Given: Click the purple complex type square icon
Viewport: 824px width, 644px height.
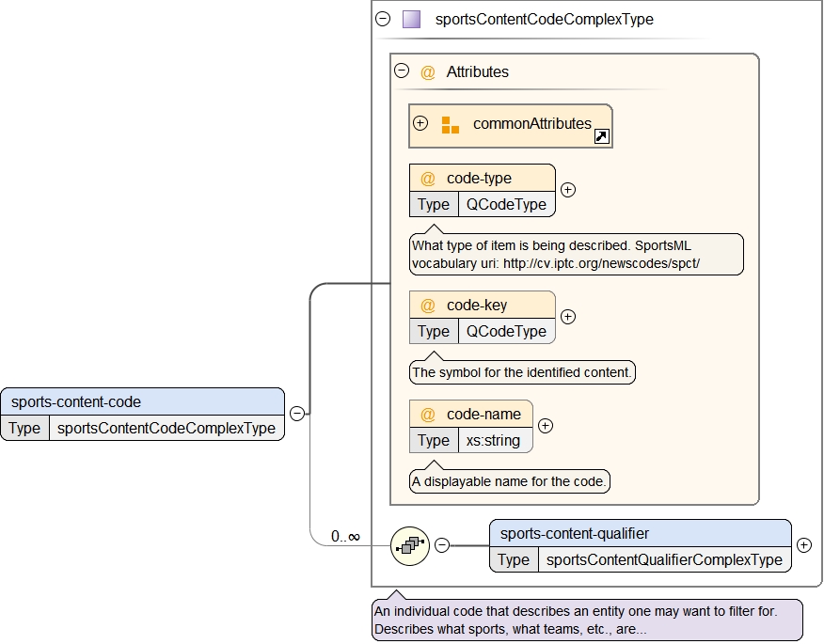Looking at the screenshot, I should tap(411, 19).
